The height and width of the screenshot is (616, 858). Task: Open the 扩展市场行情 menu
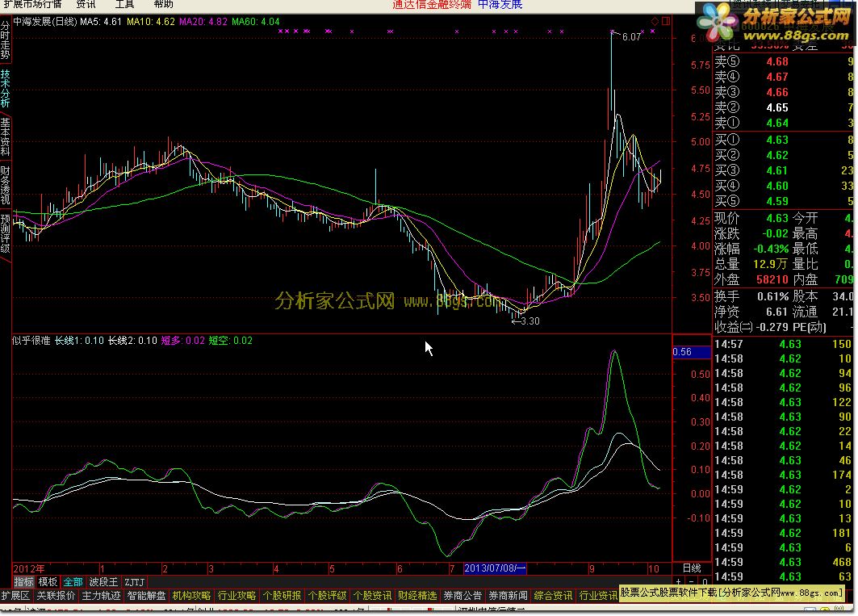pos(31,5)
